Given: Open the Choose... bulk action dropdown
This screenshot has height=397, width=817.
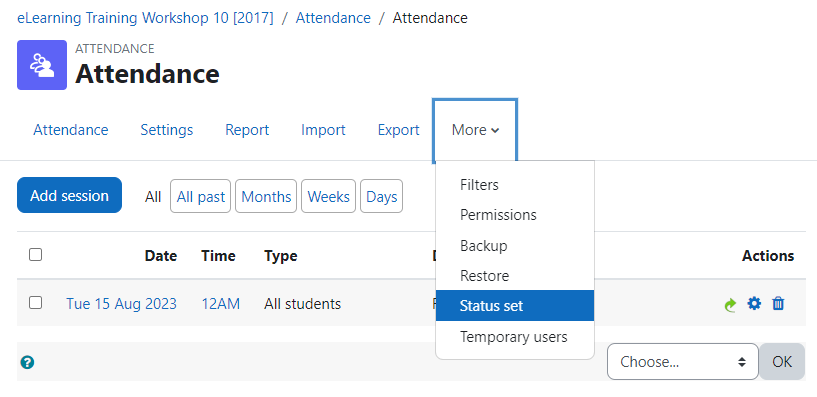Looking at the screenshot, I should coord(683,362).
